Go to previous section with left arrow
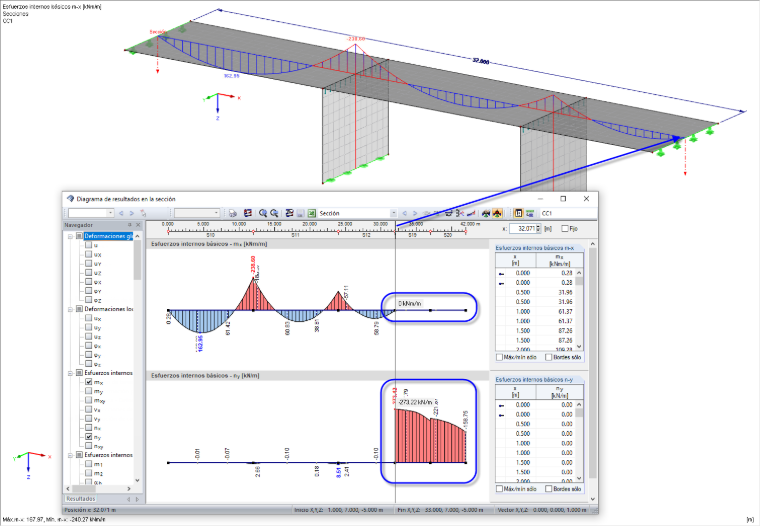 coord(404,213)
